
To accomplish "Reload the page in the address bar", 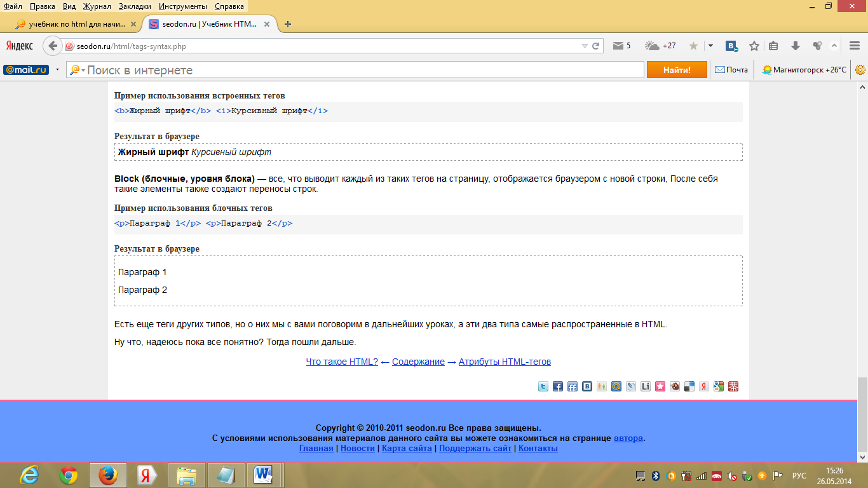I will 596,46.
